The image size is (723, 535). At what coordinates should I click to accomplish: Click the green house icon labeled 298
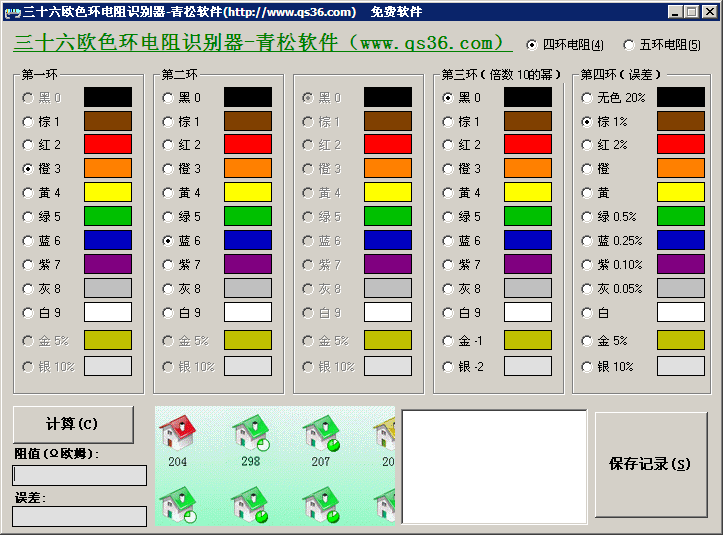(250, 433)
